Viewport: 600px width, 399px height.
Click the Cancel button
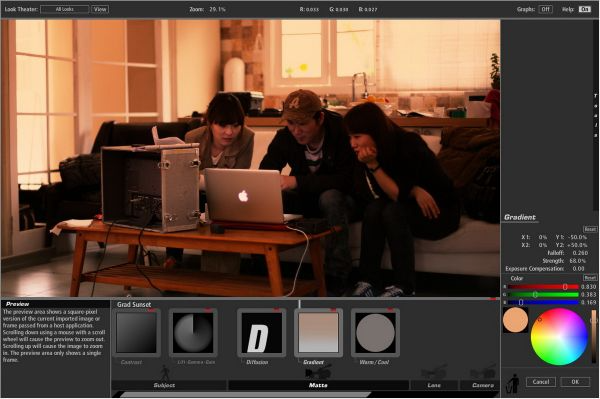click(x=541, y=382)
